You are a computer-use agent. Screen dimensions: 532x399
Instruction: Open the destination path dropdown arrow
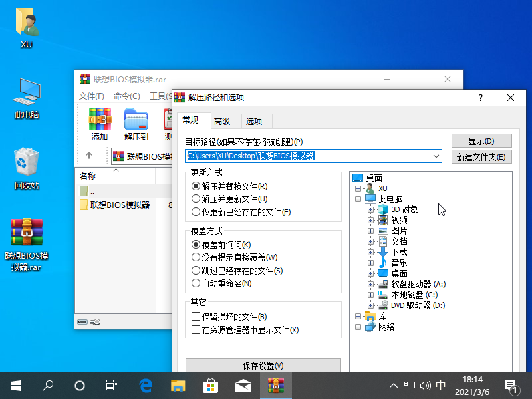click(x=436, y=156)
